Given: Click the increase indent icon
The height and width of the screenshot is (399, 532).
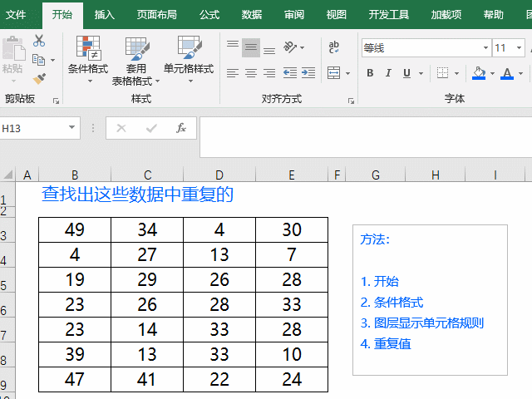Looking at the screenshot, I should (308, 73).
